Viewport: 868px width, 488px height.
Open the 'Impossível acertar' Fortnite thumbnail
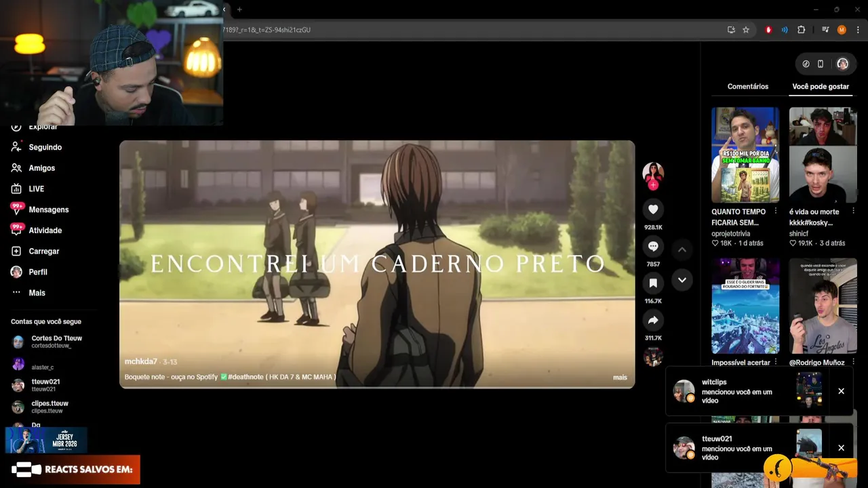click(745, 306)
